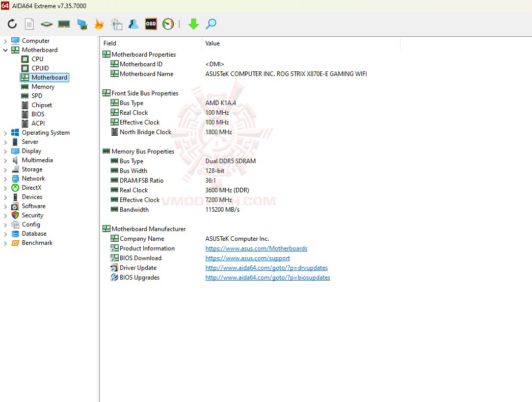Expand the DirectX tree node
The width and height of the screenshot is (532, 402).
(x=5, y=188)
